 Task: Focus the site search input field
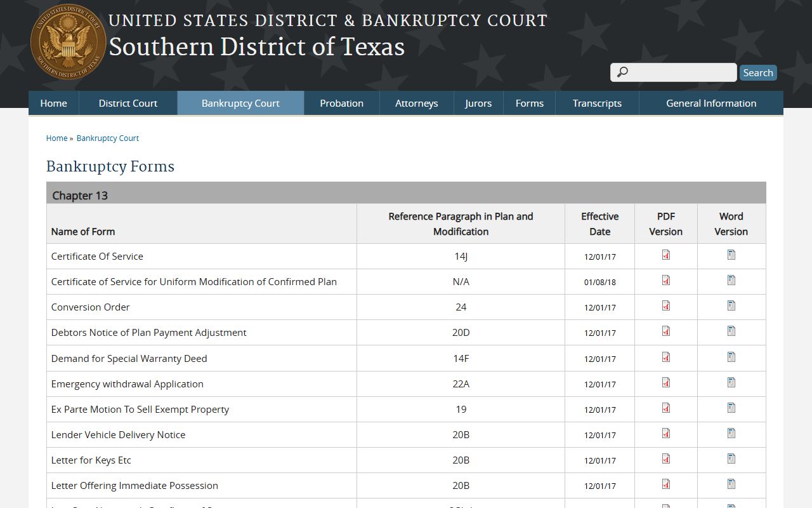coord(674,72)
